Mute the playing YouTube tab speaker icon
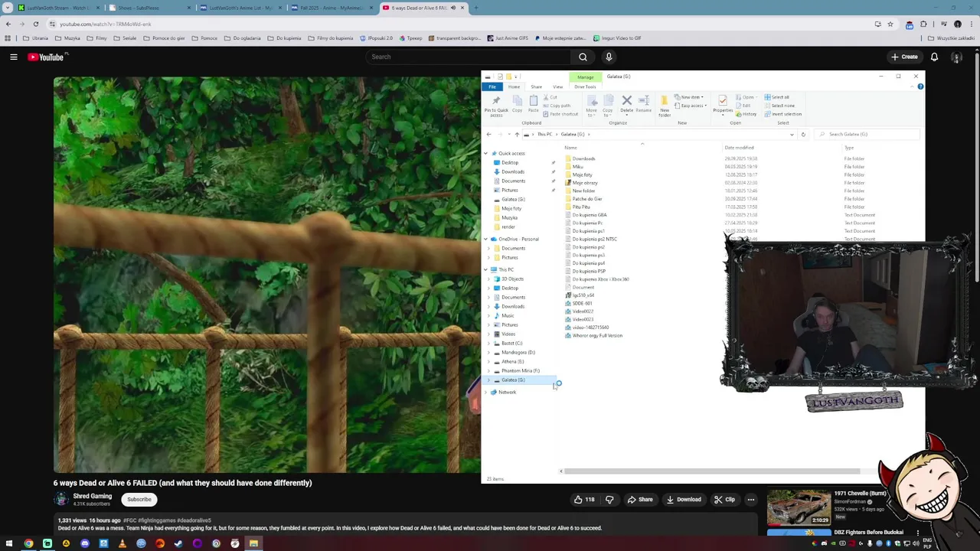 [x=452, y=8]
